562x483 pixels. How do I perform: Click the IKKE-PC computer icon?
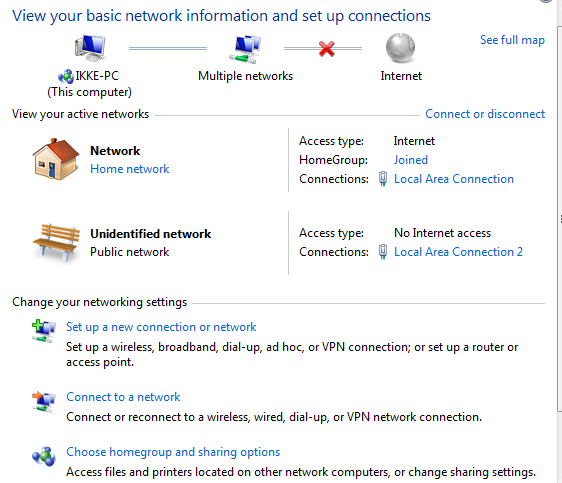point(90,48)
